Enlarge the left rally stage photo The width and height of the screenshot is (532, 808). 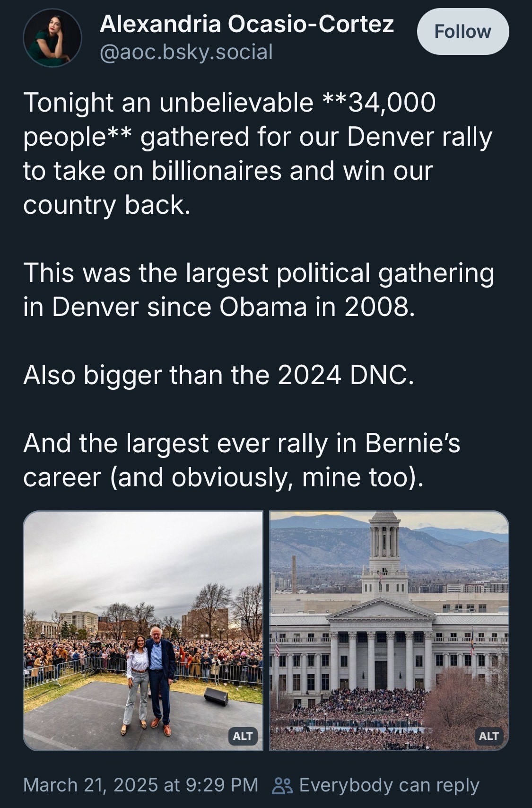click(x=143, y=591)
